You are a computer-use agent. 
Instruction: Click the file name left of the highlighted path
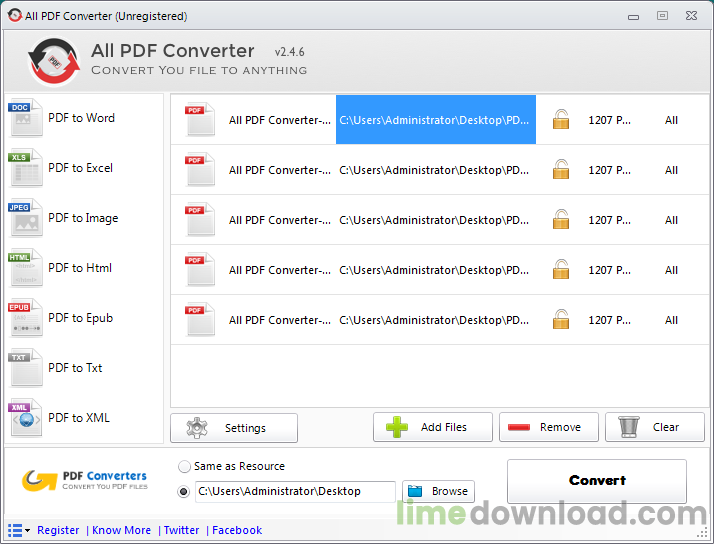coord(280,120)
